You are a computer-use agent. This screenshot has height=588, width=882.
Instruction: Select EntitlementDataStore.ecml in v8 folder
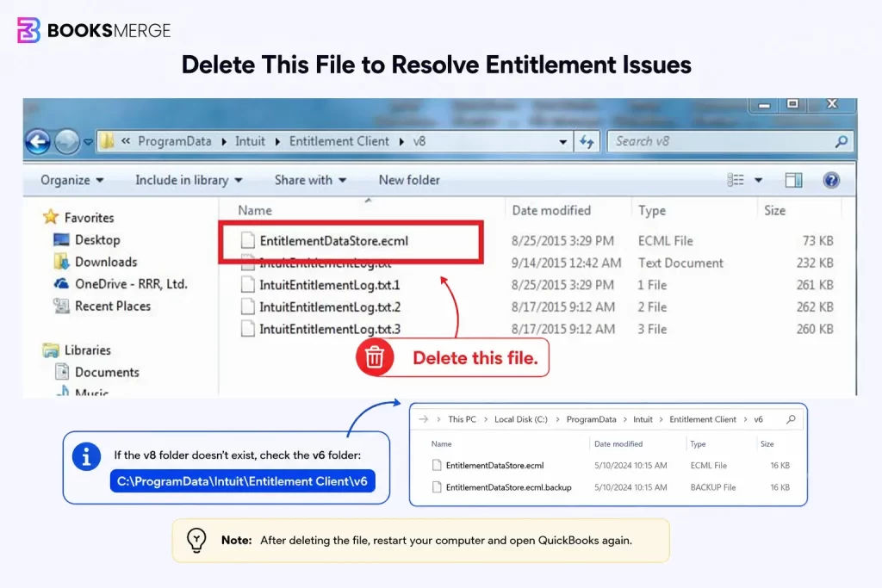pyautogui.click(x=333, y=241)
